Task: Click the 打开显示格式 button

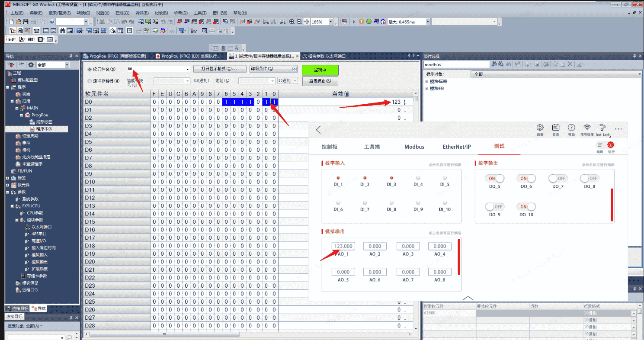Action: [x=220, y=69]
